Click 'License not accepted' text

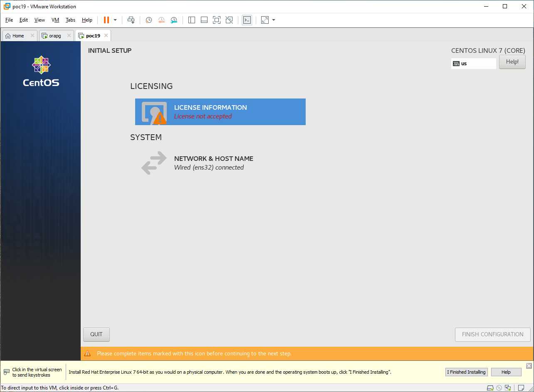(x=203, y=116)
